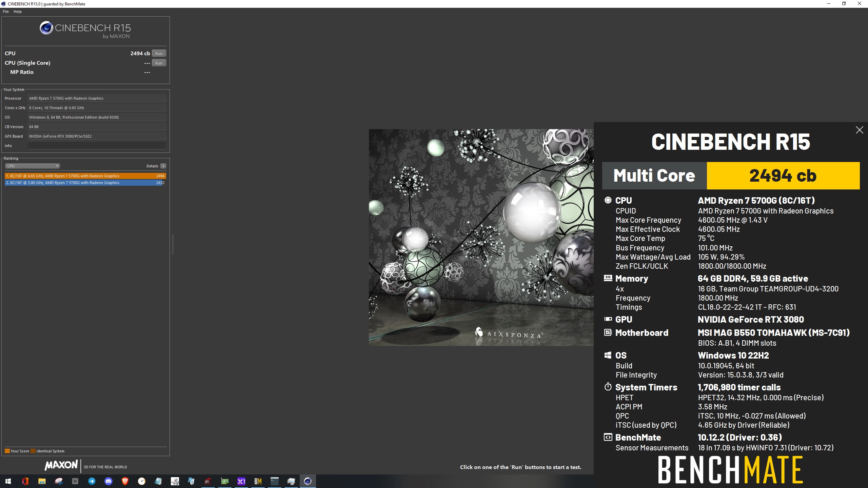
Task: Click the Processor name field
Action: point(97,98)
